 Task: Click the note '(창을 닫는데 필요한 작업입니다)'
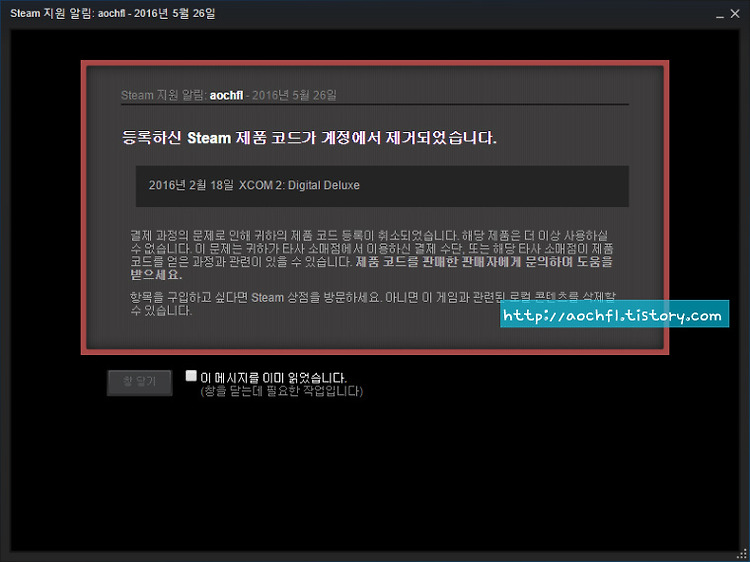tap(281, 391)
